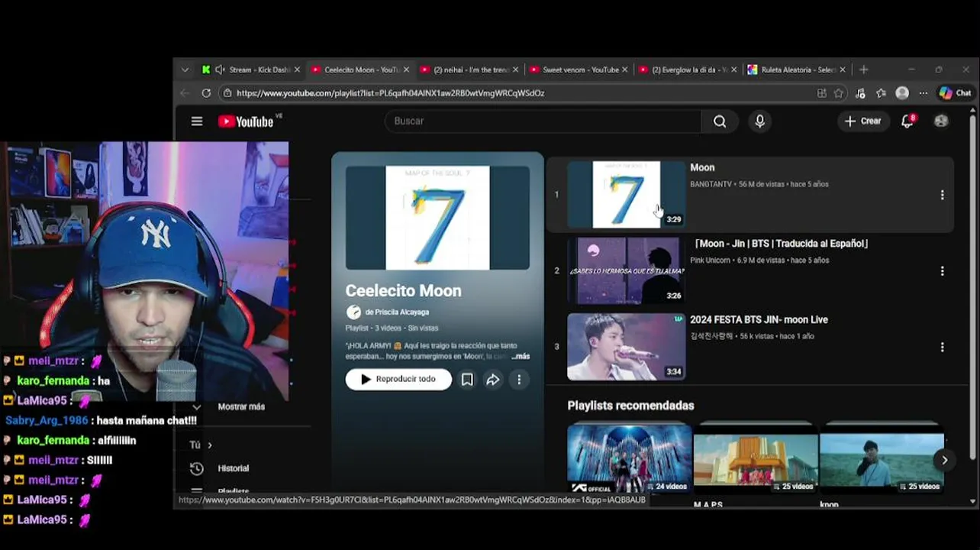This screenshot has width=980, height=550.
Task: Click Sabry_Arg_1986 chat message username
Action: point(47,420)
